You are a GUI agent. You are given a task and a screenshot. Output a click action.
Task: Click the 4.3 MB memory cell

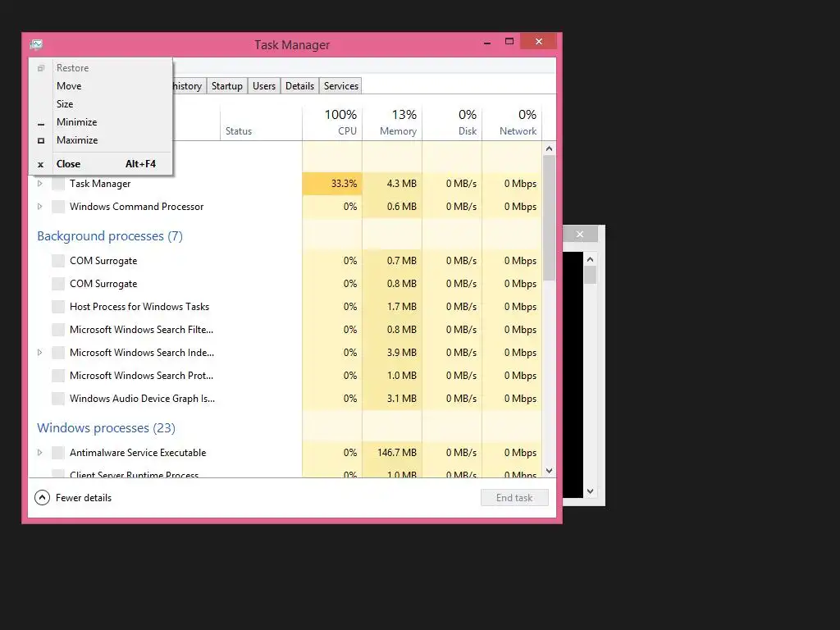(392, 184)
